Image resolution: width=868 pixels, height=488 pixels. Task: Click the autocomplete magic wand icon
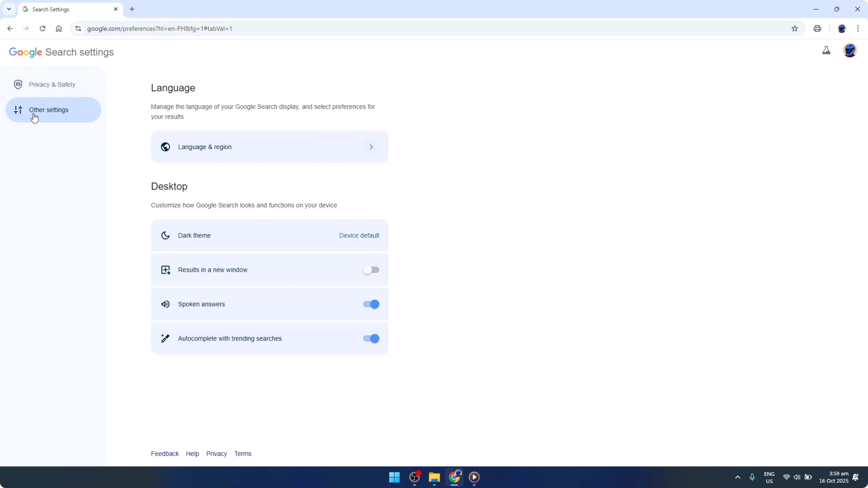pyautogui.click(x=165, y=338)
